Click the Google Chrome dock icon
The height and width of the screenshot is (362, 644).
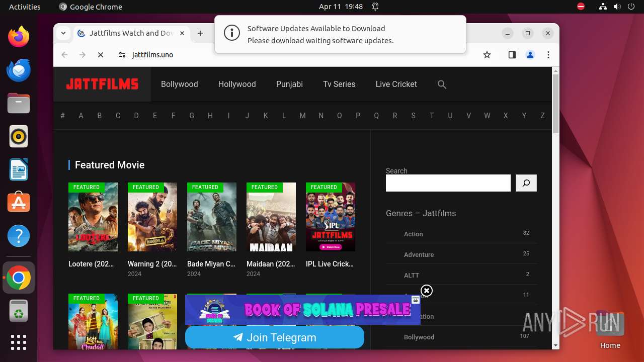tap(19, 278)
